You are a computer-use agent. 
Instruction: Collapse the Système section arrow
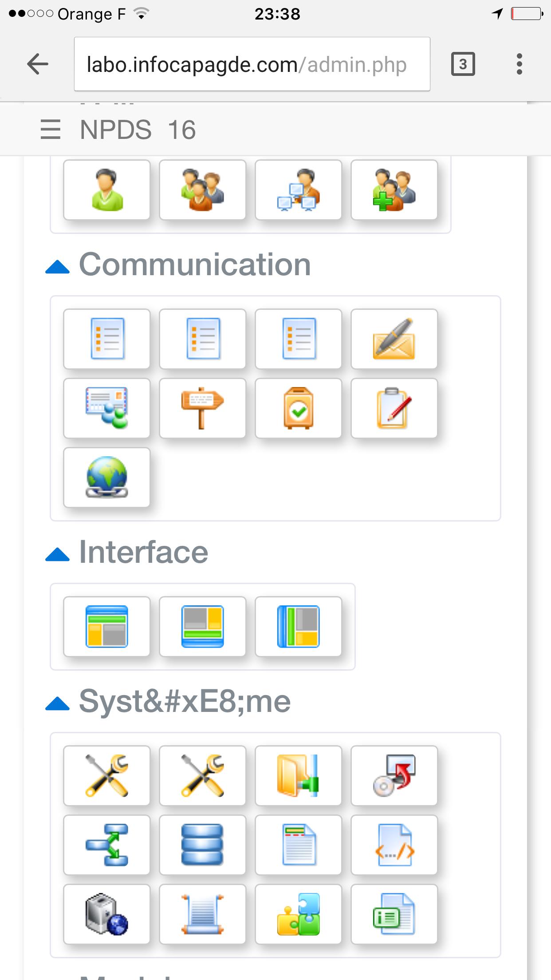(x=58, y=703)
